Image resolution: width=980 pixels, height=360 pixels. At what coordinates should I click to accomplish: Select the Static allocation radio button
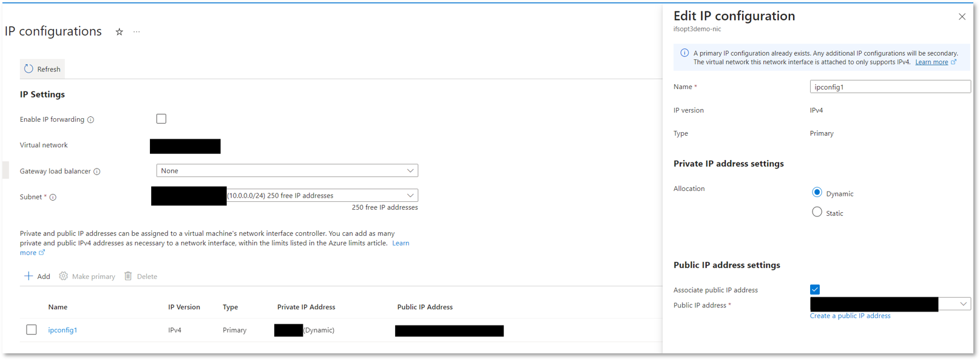click(817, 212)
